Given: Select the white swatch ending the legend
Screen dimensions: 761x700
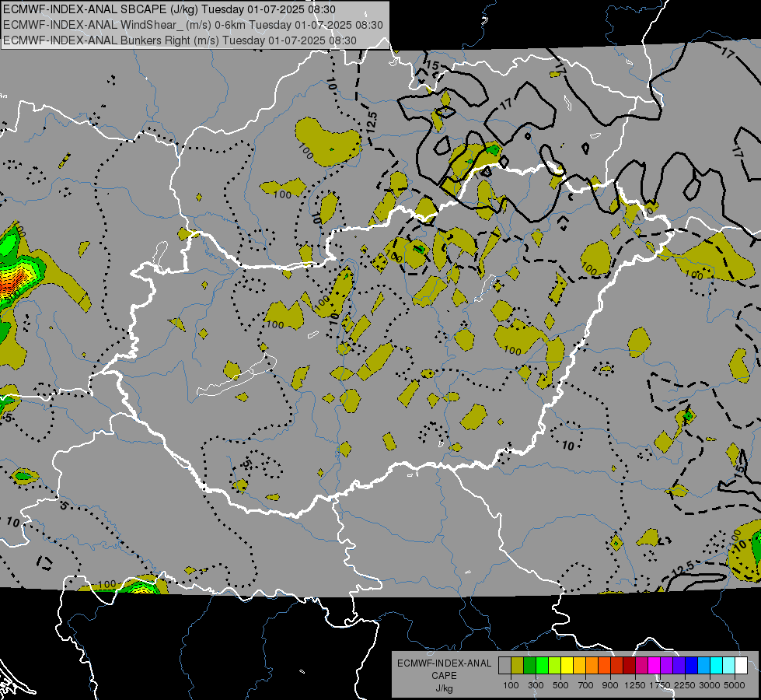Looking at the screenshot, I should pos(741,666).
